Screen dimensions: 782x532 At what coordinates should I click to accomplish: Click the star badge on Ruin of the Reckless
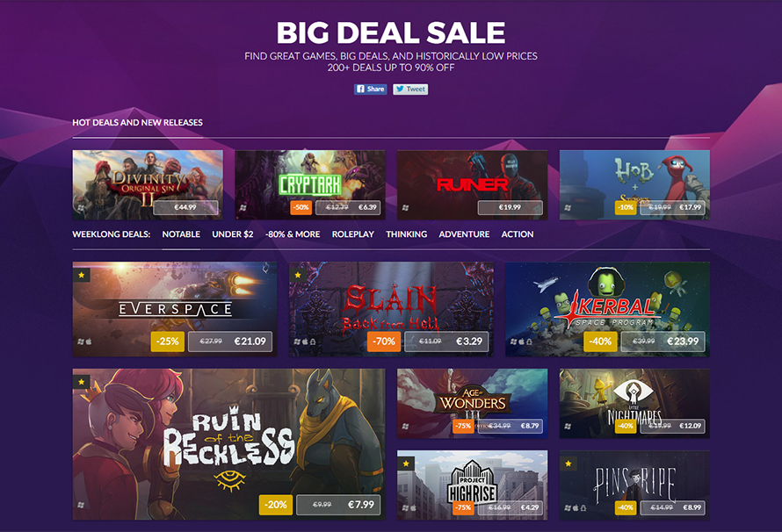pyautogui.click(x=82, y=382)
